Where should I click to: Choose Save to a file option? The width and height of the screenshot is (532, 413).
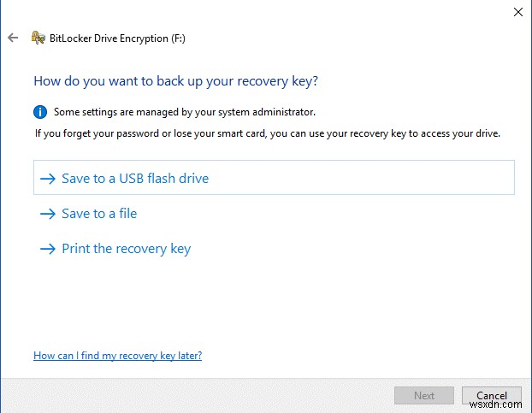pos(99,214)
